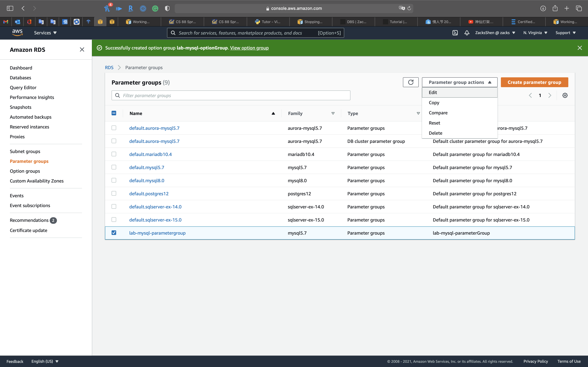
Task: Open table preferences gear icon
Action: pyautogui.click(x=565, y=95)
